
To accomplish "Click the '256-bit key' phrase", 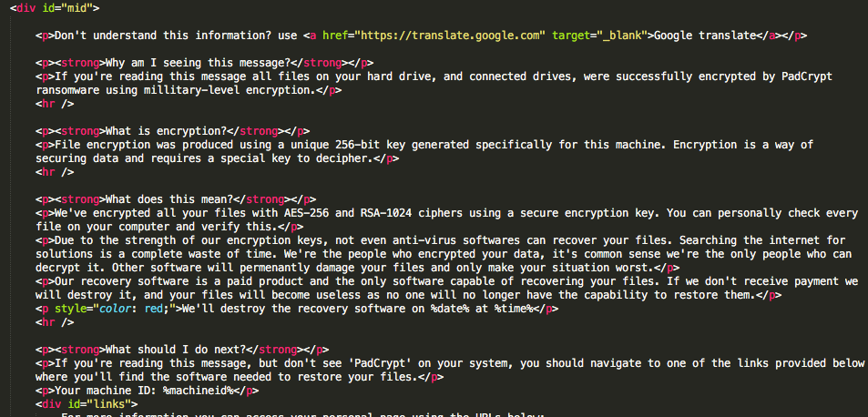I will tap(371, 145).
